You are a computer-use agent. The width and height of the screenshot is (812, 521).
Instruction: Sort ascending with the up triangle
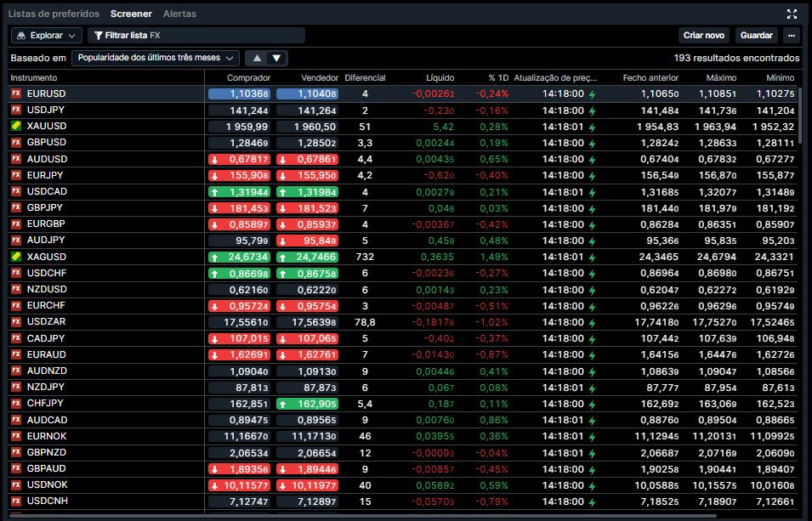256,58
